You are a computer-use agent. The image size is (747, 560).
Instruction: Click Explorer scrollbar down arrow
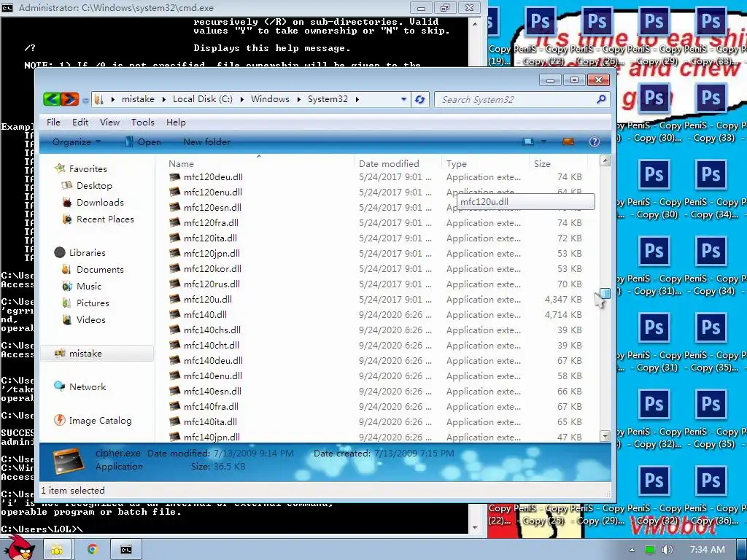pos(605,436)
